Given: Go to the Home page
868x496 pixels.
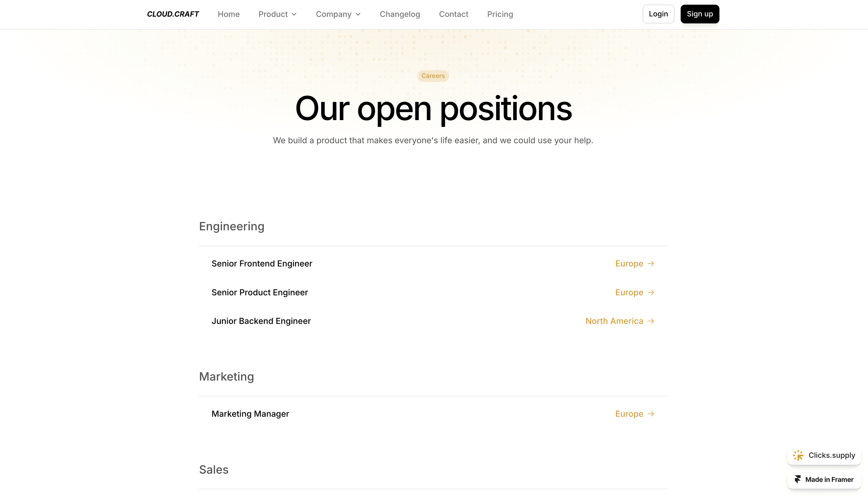Looking at the screenshot, I should (x=228, y=14).
